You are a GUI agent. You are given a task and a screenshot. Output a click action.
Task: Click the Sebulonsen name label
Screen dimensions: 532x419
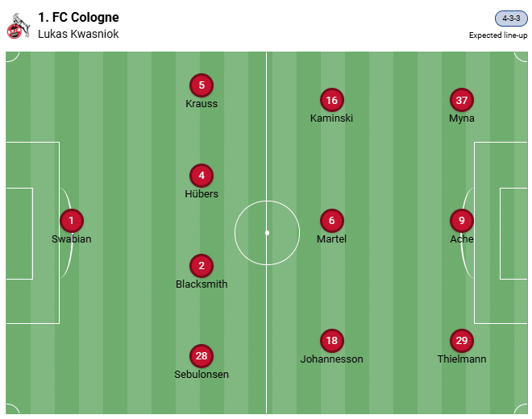click(x=202, y=374)
